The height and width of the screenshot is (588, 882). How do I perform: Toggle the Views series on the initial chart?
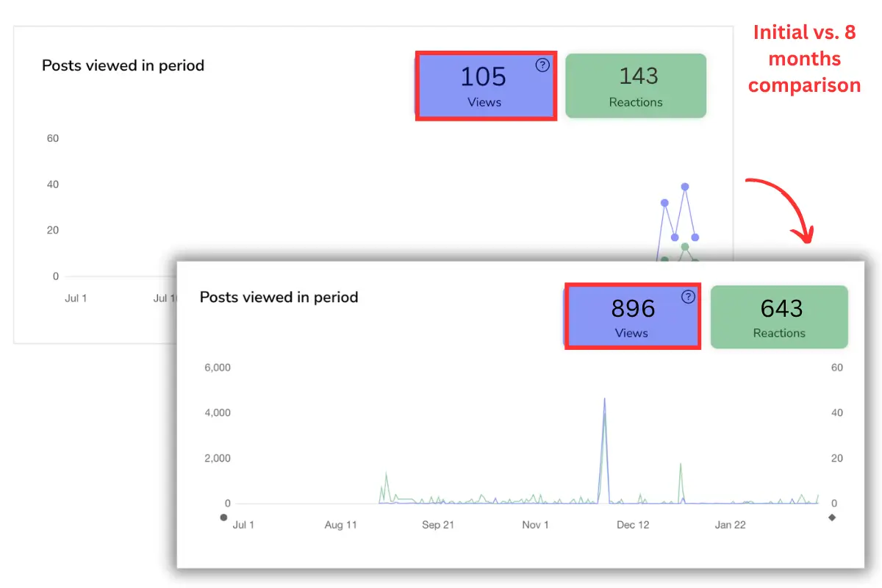point(485,85)
